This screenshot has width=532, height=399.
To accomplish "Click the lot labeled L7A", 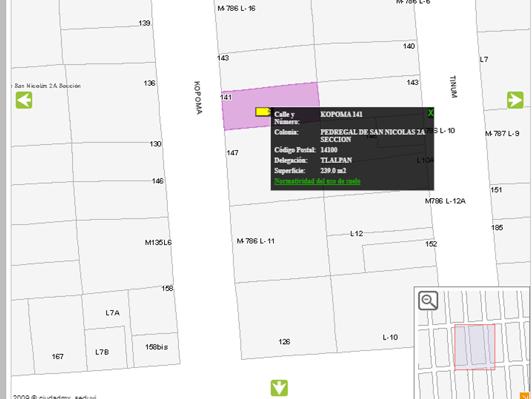I will click(x=112, y=313).
